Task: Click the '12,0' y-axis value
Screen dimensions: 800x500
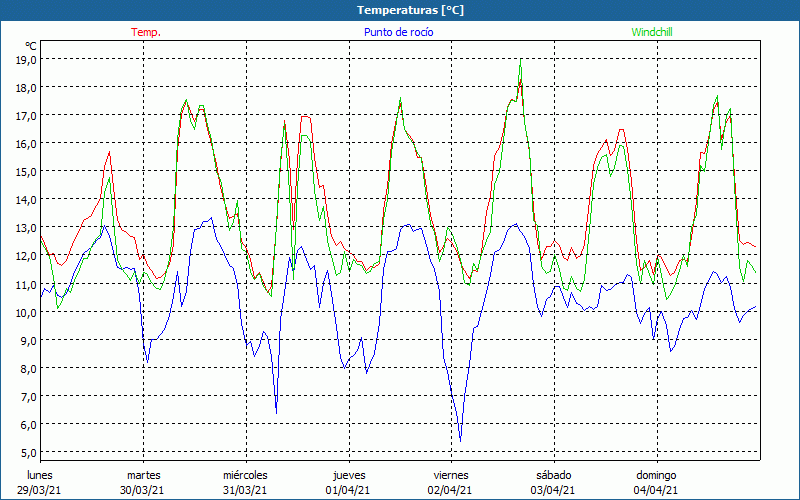Action: pyautogui.click(x=26, y=256)
